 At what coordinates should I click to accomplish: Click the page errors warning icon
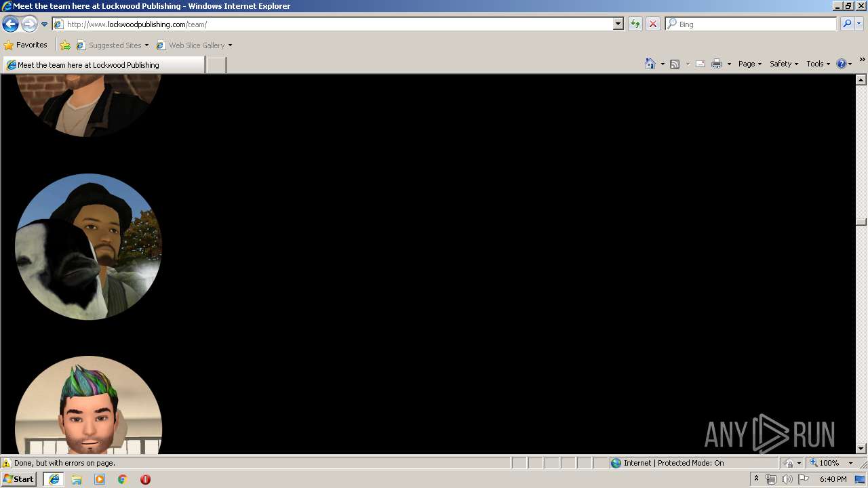7,463
